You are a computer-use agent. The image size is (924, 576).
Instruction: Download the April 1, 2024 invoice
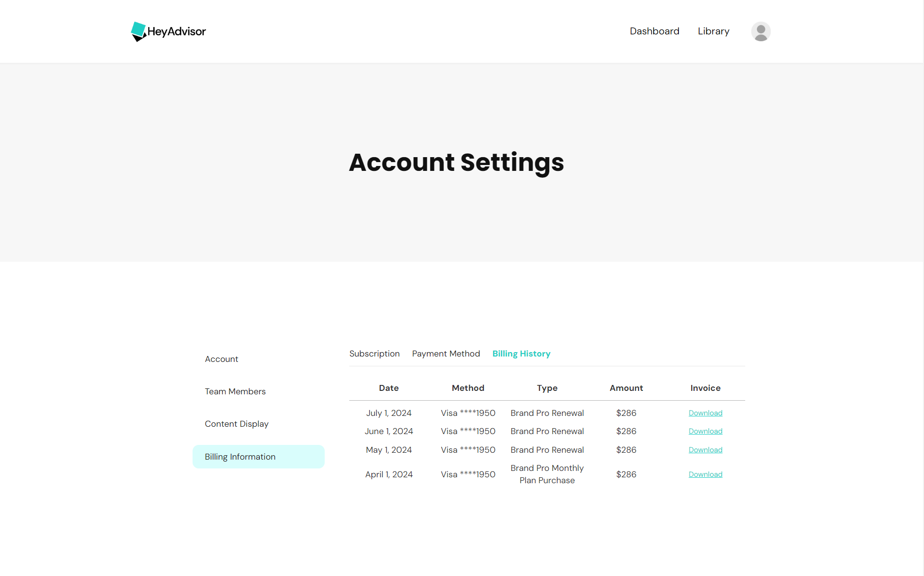pos(705,474)
